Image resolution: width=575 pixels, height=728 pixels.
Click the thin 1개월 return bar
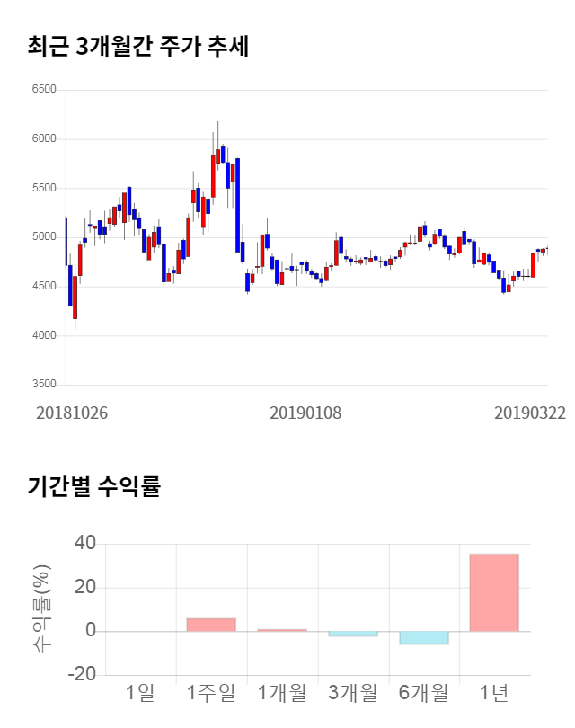coord(281,630)
